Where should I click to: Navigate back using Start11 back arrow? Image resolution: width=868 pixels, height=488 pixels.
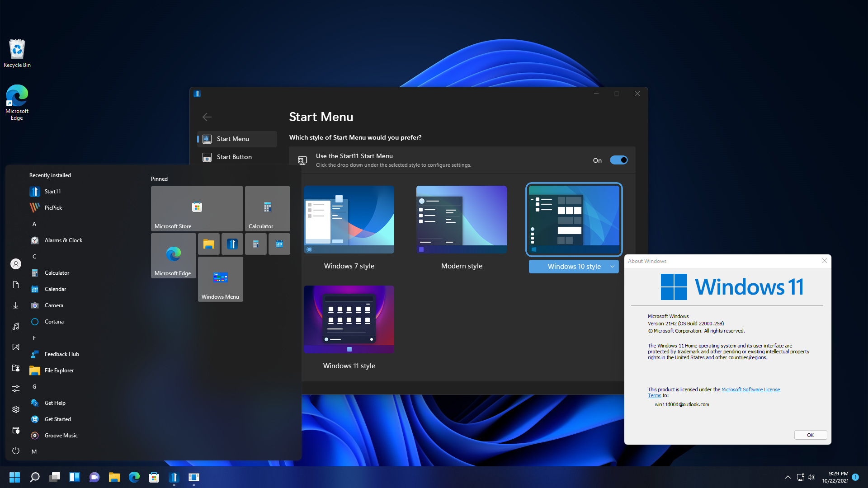pos(207,117)
